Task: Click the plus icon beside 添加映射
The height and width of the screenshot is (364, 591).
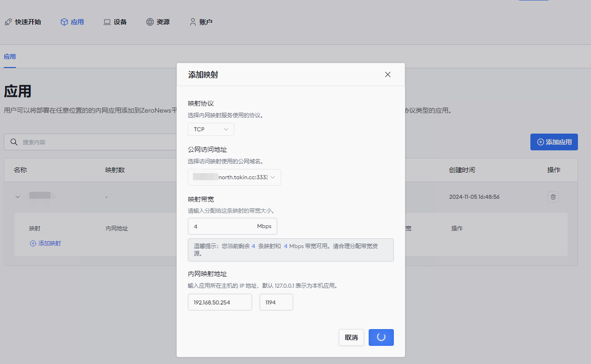Action: click(x=33, y=243)
